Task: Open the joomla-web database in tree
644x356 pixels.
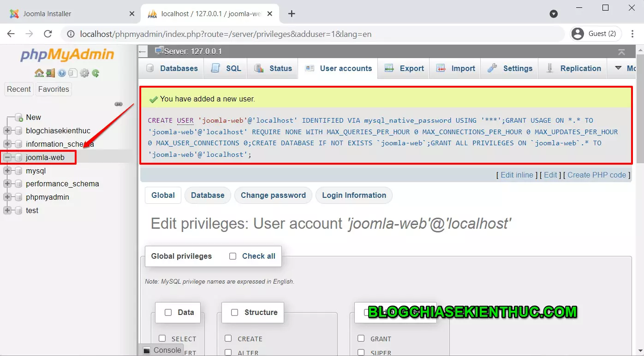Action: pos(45,158)
